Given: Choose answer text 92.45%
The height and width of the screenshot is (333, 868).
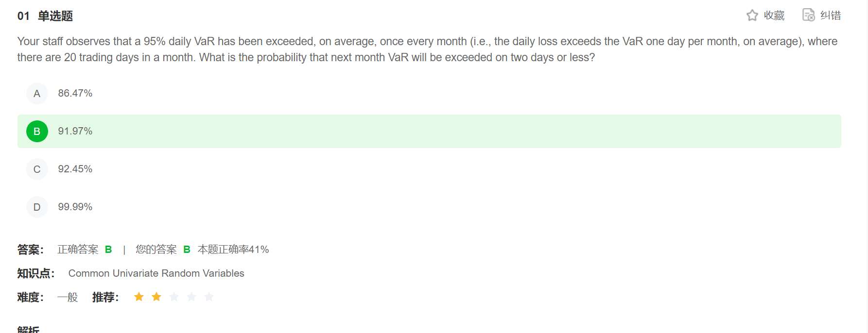Looking at the screenshot, I should point(75,169).
